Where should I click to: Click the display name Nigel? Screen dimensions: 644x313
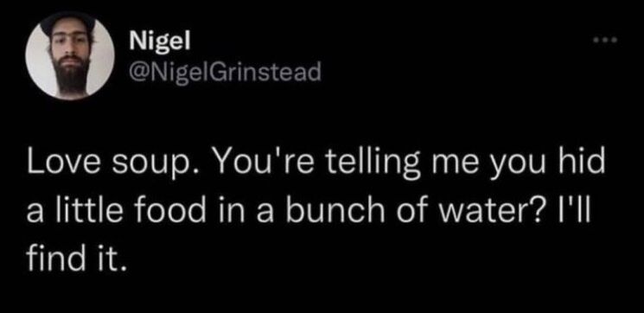(x=160, y=42)
